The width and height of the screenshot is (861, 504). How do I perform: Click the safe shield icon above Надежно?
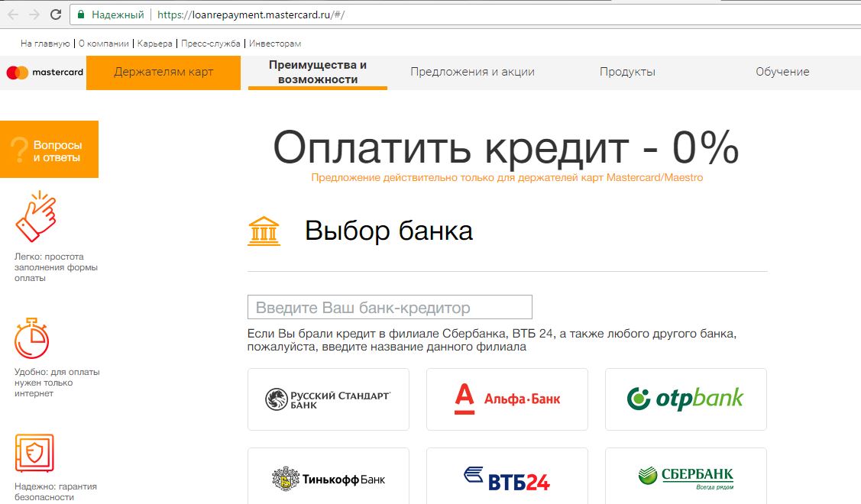[x=34, y=453]
